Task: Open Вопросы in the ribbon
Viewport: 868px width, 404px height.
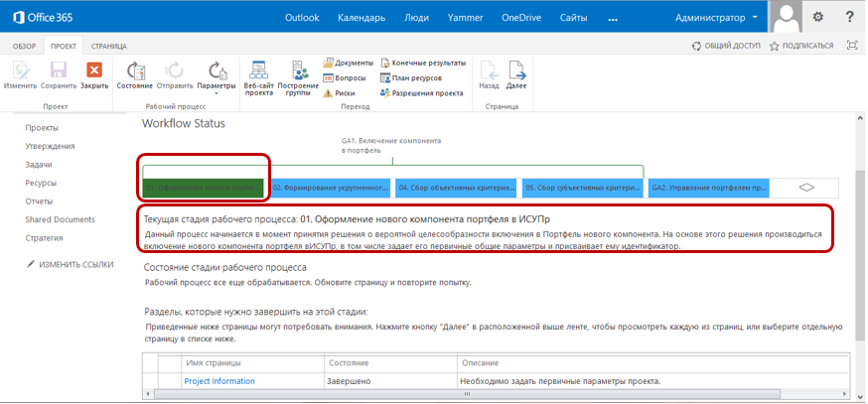Action: [345, 78]
